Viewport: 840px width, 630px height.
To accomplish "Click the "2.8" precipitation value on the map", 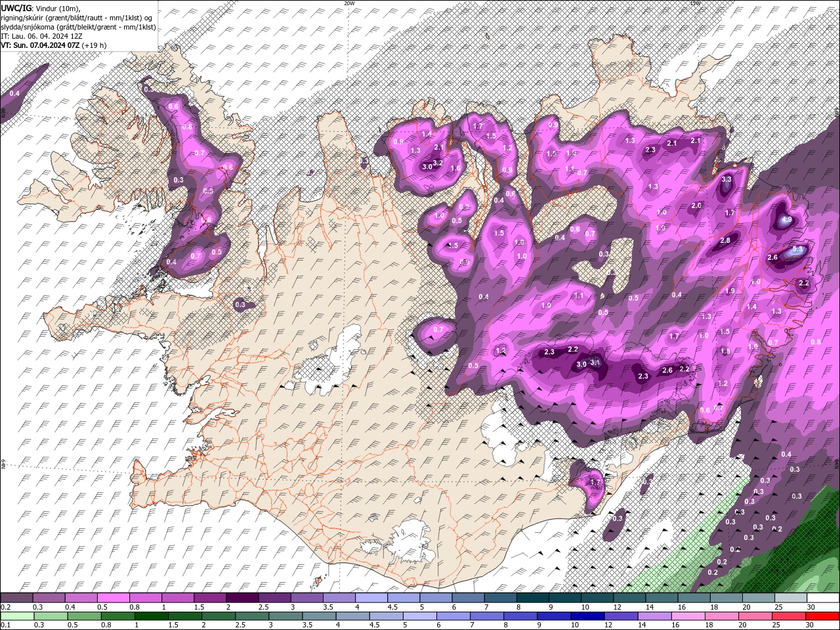I will point(725,241).
